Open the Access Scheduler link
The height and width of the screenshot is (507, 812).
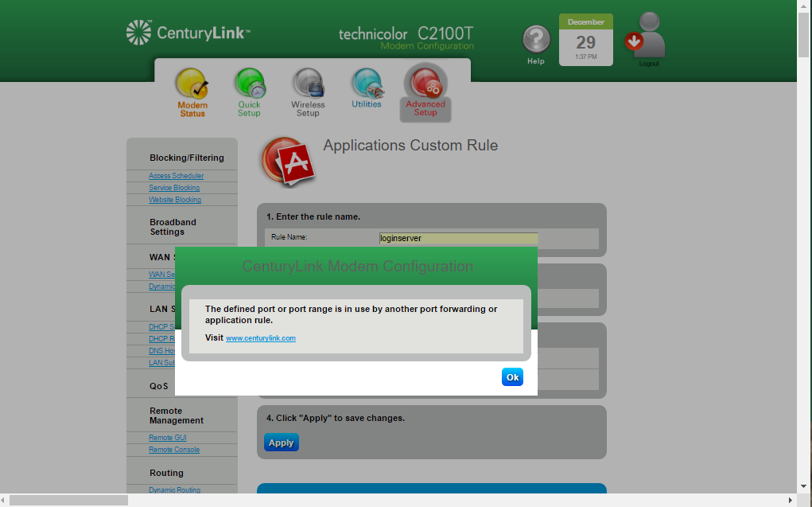[176, 176]
